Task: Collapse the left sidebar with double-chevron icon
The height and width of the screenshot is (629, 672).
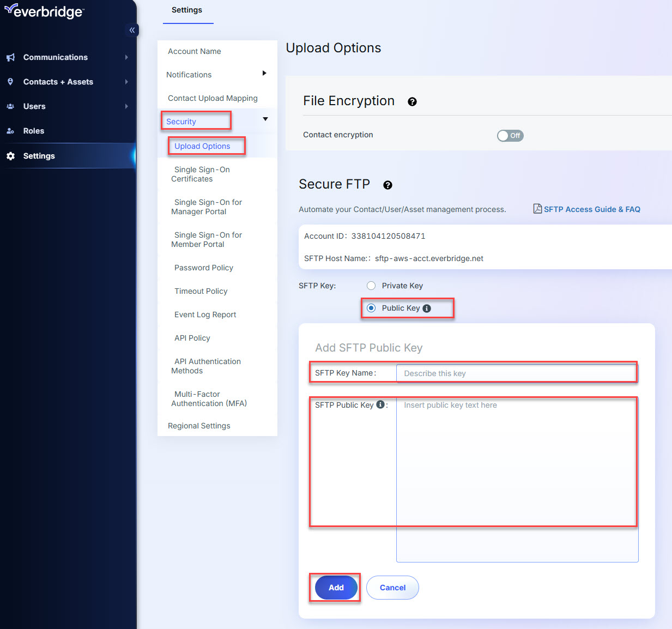Action: (x=132, y=30)
